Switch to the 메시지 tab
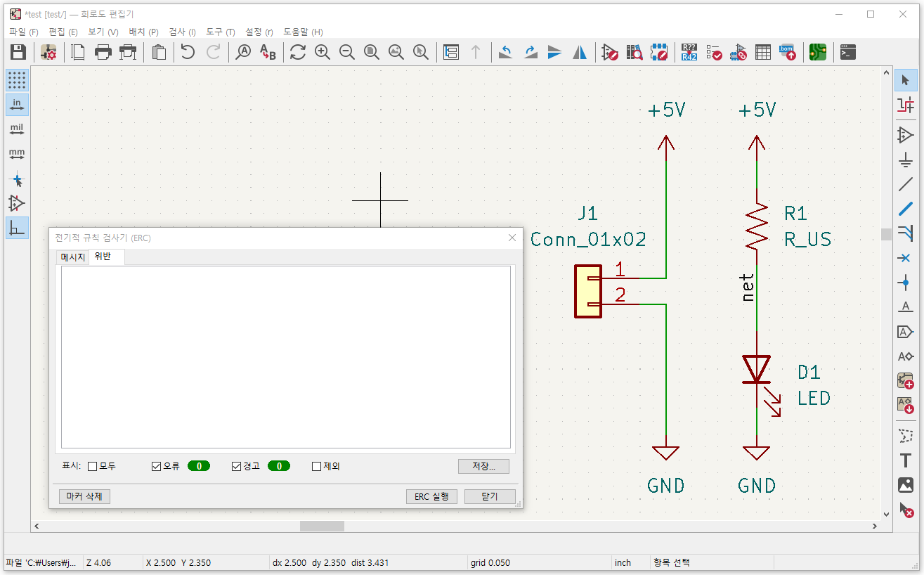 (73, 257)
